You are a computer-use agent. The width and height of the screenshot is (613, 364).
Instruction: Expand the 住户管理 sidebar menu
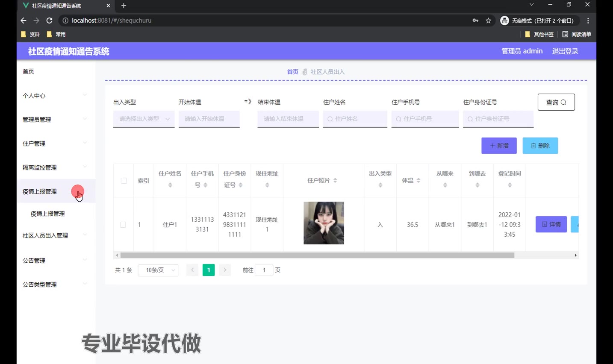coord(55,144)
